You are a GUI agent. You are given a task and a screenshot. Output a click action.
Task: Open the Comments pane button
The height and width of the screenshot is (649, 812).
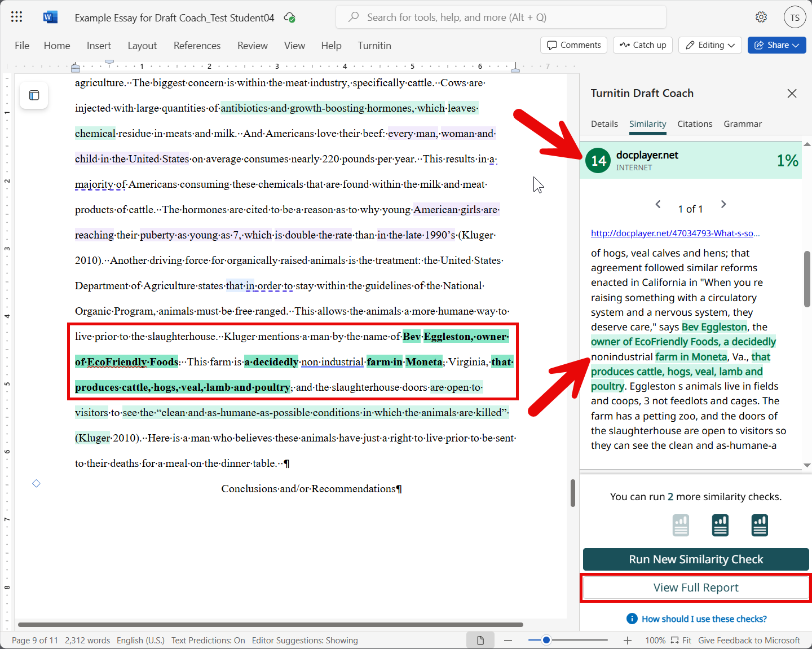coord(573,45)
